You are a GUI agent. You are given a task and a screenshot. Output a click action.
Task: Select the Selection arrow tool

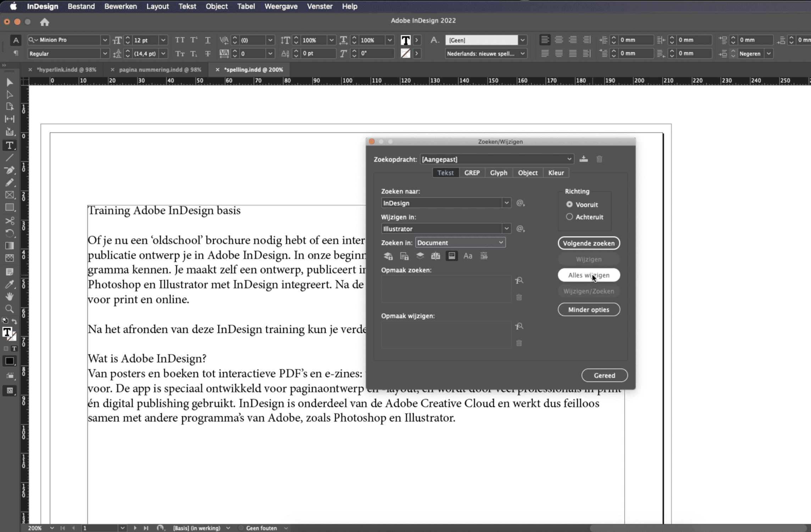[x=10, y=82]
